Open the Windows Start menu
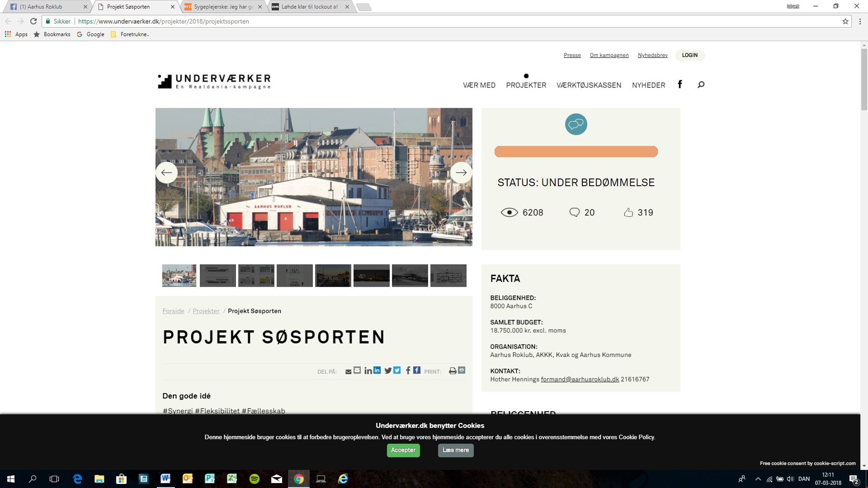The image size is (868, 488). point(11,479)
